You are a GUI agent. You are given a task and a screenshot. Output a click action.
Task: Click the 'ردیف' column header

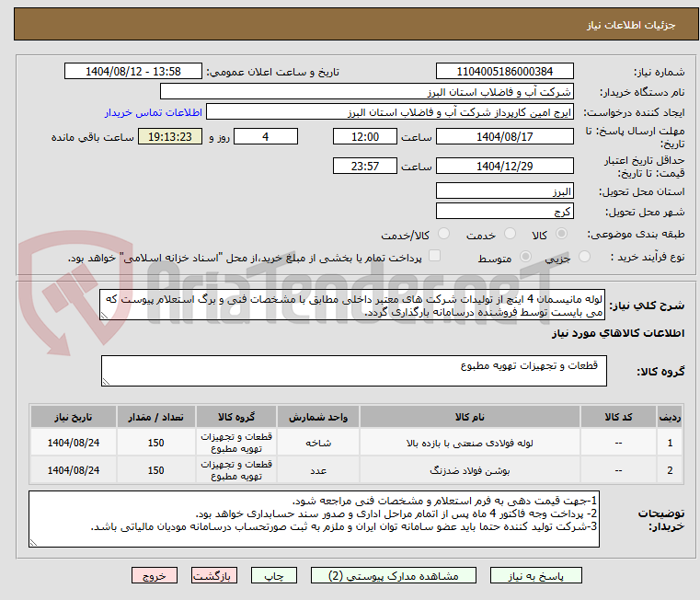click(x=670, y=417)
